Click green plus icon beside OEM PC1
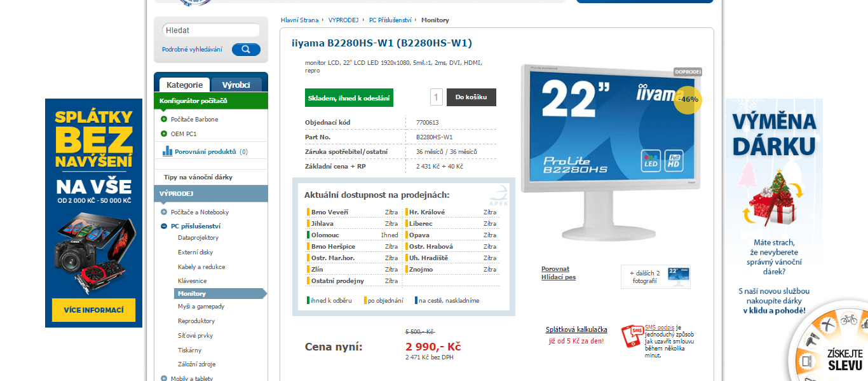This screenshot has width=868, height=381. point(164,134)
